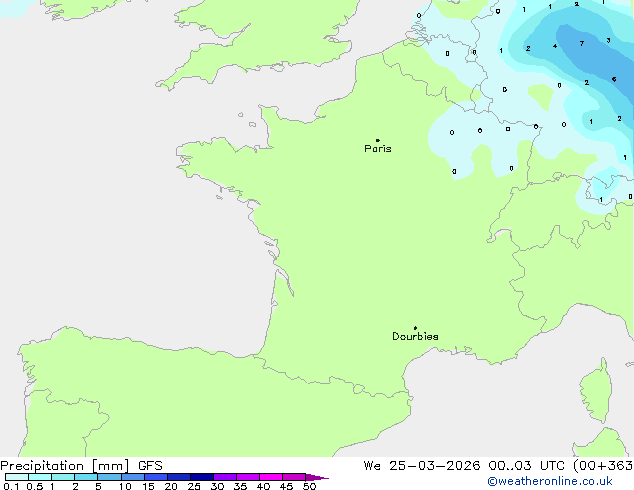The image size is (634, 490).
Task: Pick the 10–15 mm legend swatch
Action: pos(133,477)
